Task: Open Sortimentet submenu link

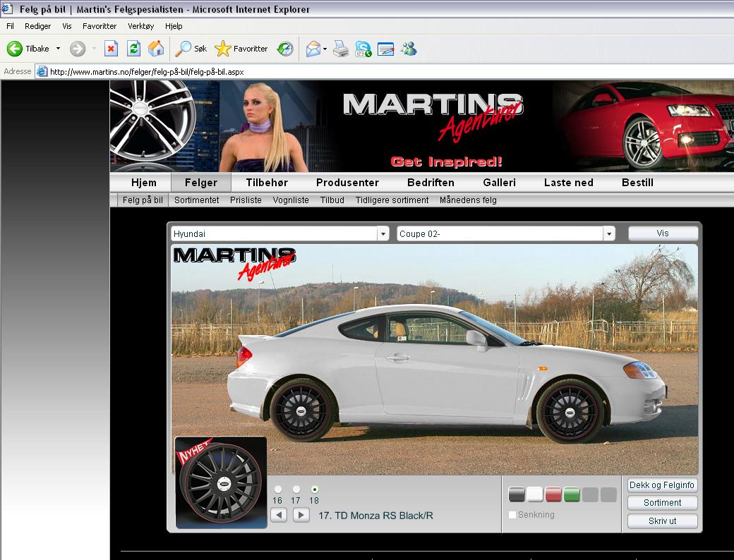Action: (x=197, y=200)
